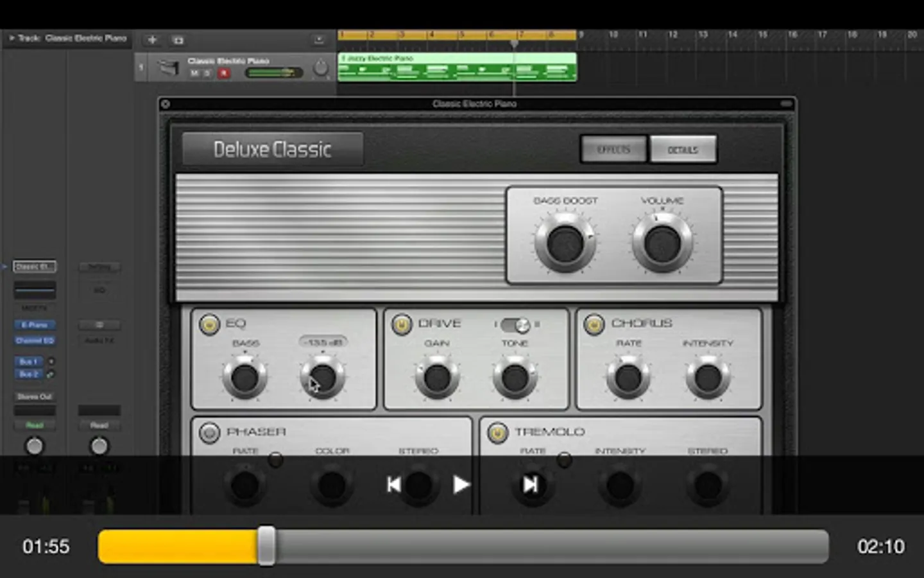Open the Channel EQ effect slot
The height and width of the screenshot is (578, 924).
point(35,340)
